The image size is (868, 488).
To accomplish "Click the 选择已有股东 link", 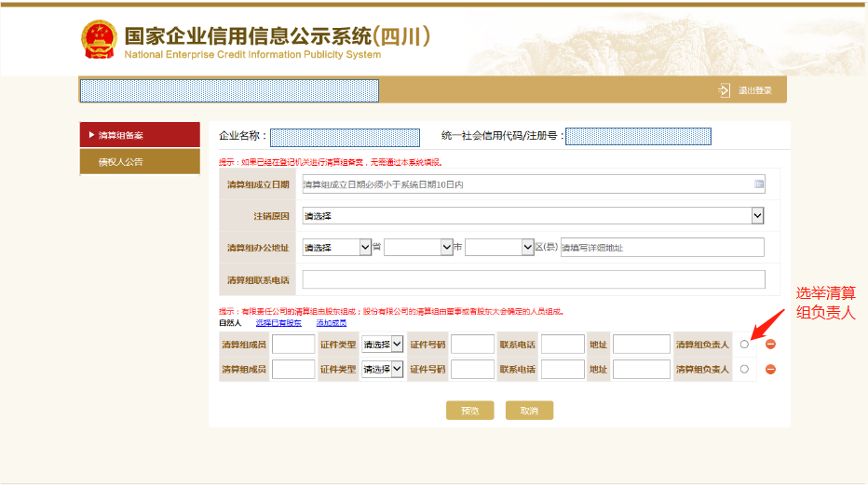I will 278,322.
